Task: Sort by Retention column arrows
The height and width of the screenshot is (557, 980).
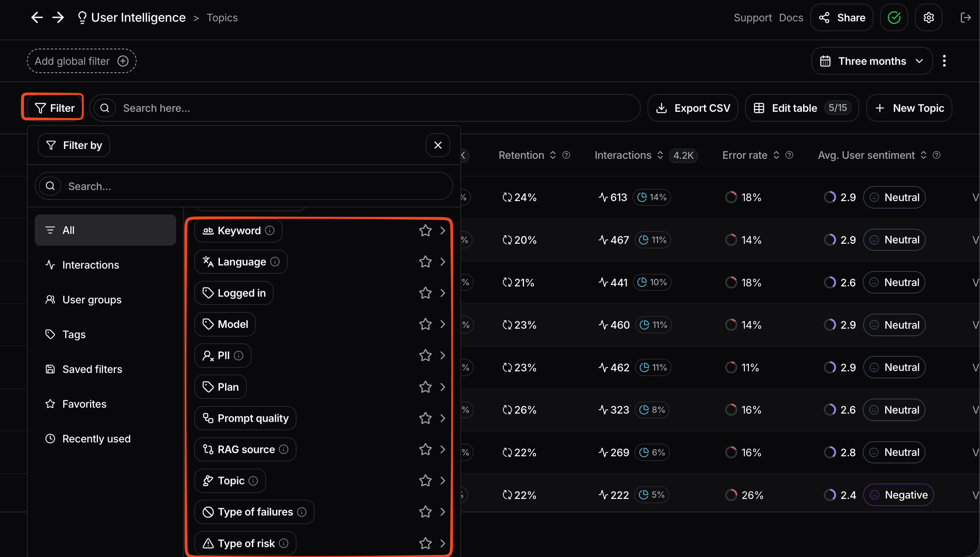Action: [553, 155]
